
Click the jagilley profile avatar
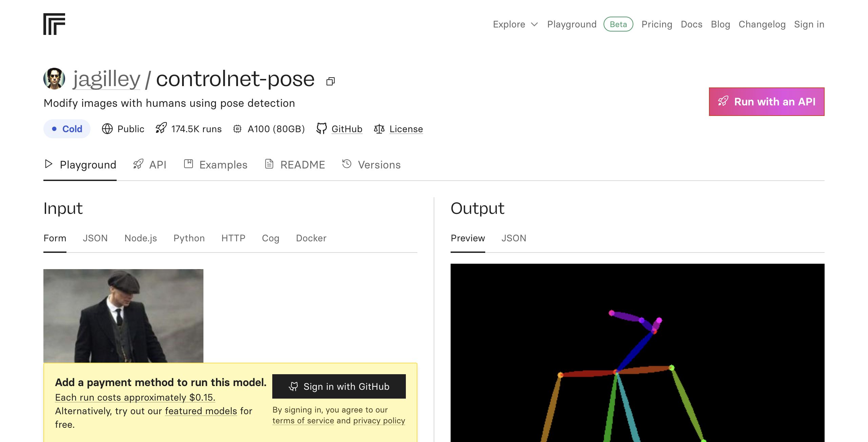[x=54, y=79]
